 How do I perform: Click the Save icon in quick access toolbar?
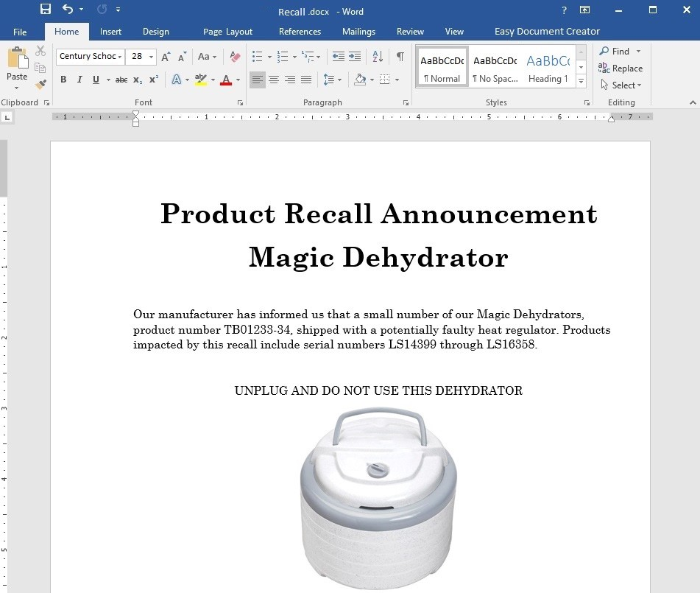click(x=46, y=10)
